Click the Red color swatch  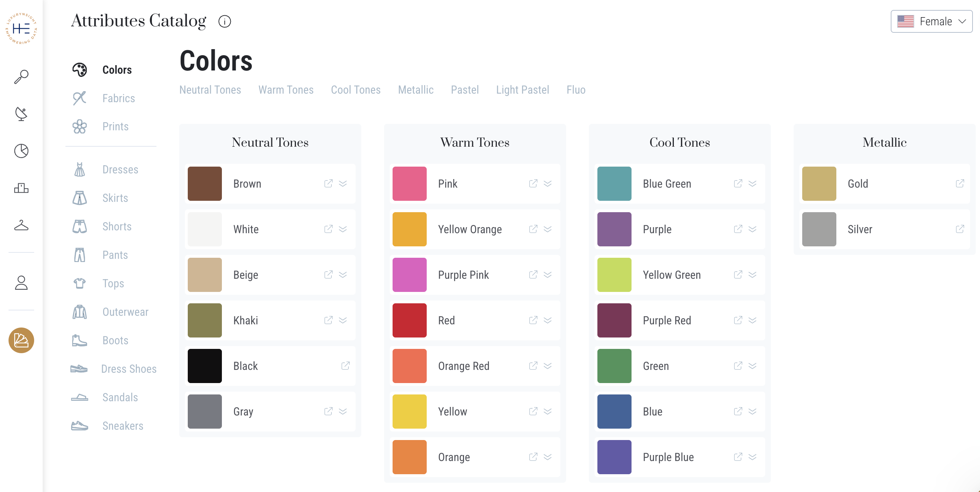tap(409, 320)
